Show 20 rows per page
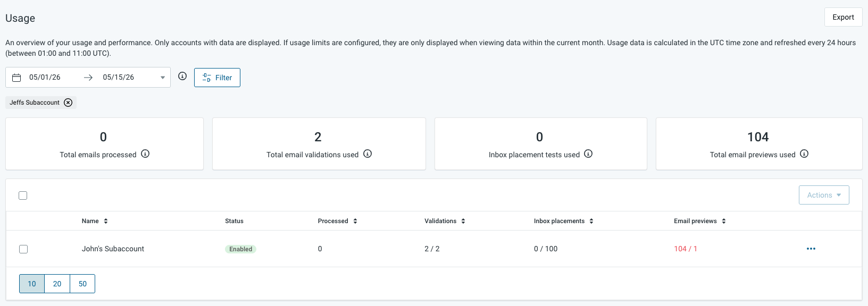The image size is (868, 306). 57,284
